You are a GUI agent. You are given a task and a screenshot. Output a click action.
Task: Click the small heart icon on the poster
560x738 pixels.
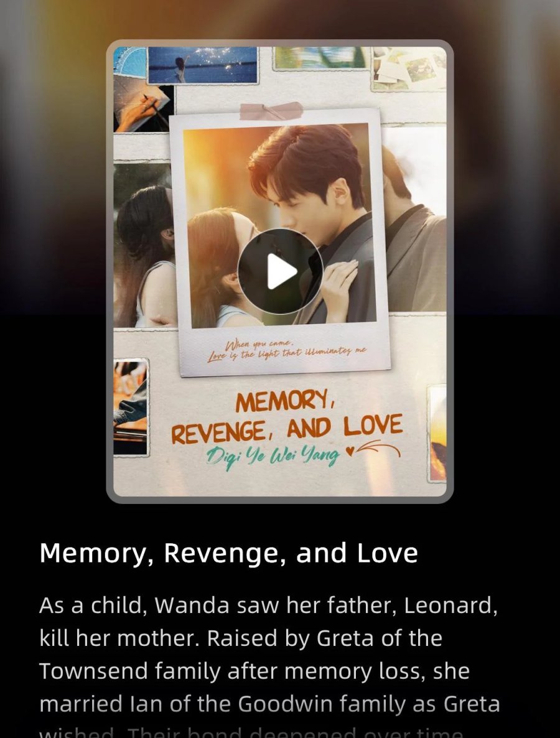349,451
